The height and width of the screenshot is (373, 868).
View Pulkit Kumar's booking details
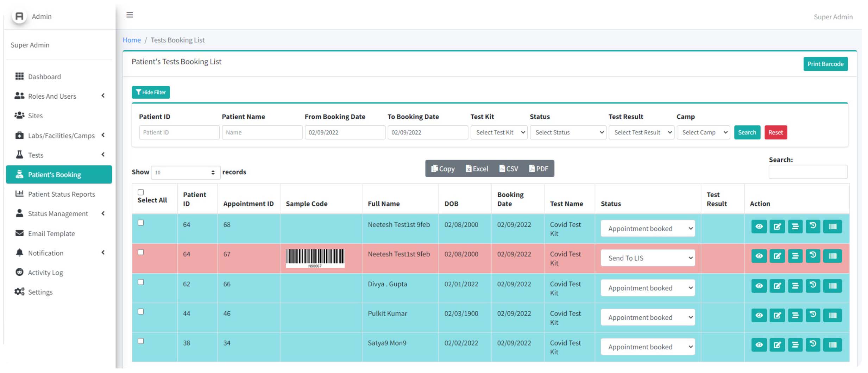[x=759, y=315]
